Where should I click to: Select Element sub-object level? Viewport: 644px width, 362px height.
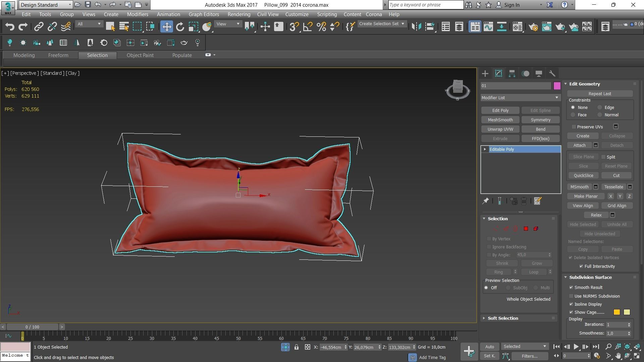click(x=536, y=229)
